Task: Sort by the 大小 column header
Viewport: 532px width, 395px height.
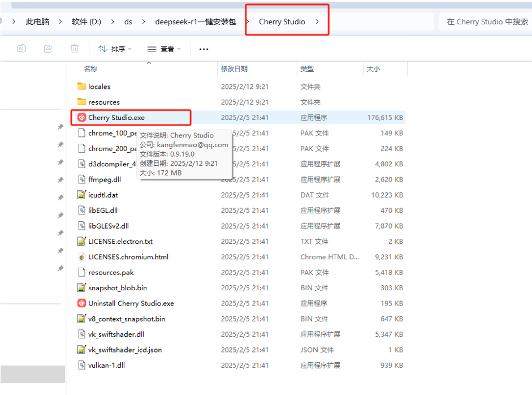Action: pyautogui.click(x=373, y=69)
